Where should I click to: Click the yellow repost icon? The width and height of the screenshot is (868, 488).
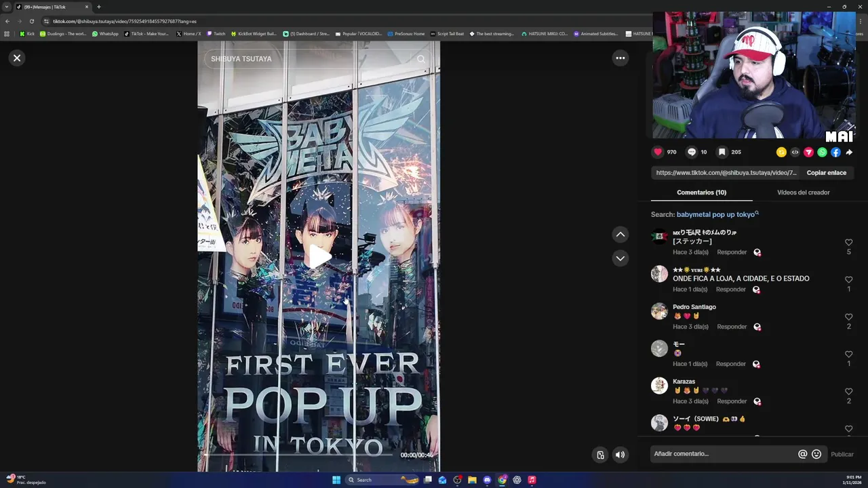781,152
